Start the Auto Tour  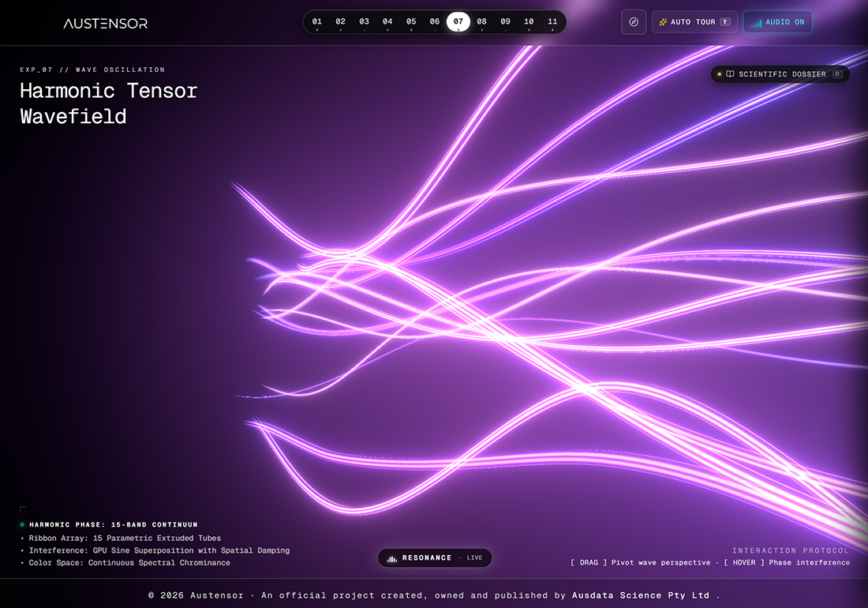click(x=694, y=22)
